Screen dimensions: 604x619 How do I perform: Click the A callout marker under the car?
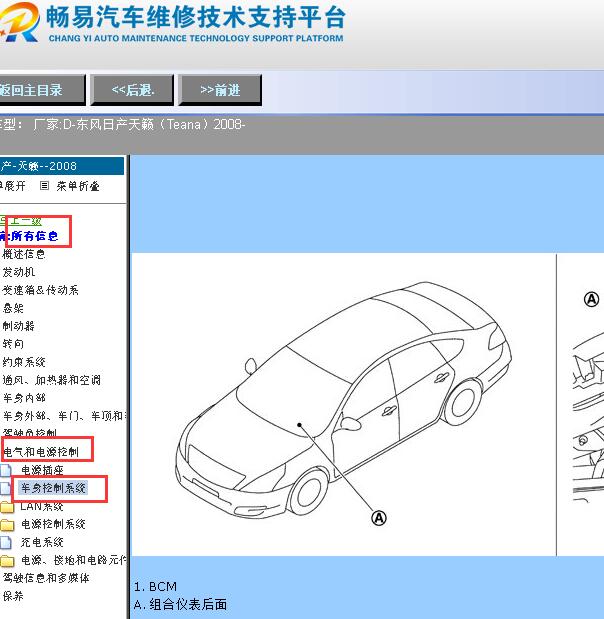[x=379, y=518]
